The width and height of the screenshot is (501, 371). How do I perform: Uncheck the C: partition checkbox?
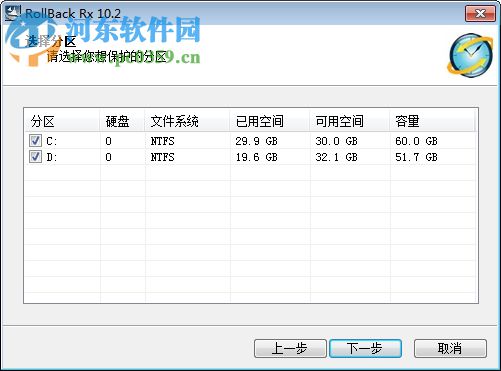click(35, 141)
